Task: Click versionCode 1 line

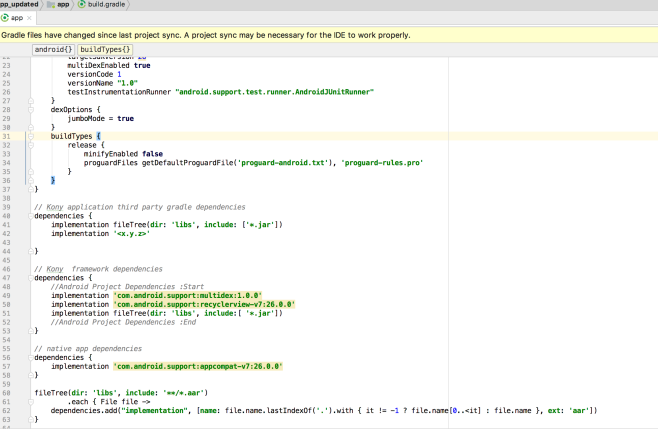Action: point(94,74)
